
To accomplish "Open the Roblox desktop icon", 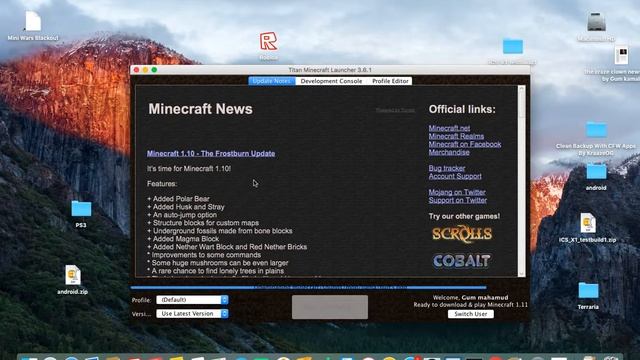I will pos(268,42).
